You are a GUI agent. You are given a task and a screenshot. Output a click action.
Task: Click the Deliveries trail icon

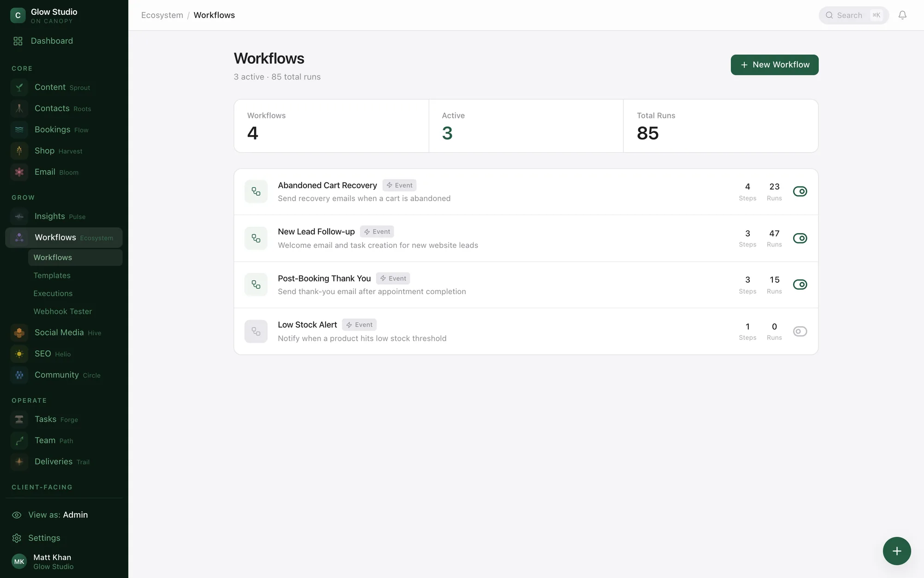(x=19, y=462)
